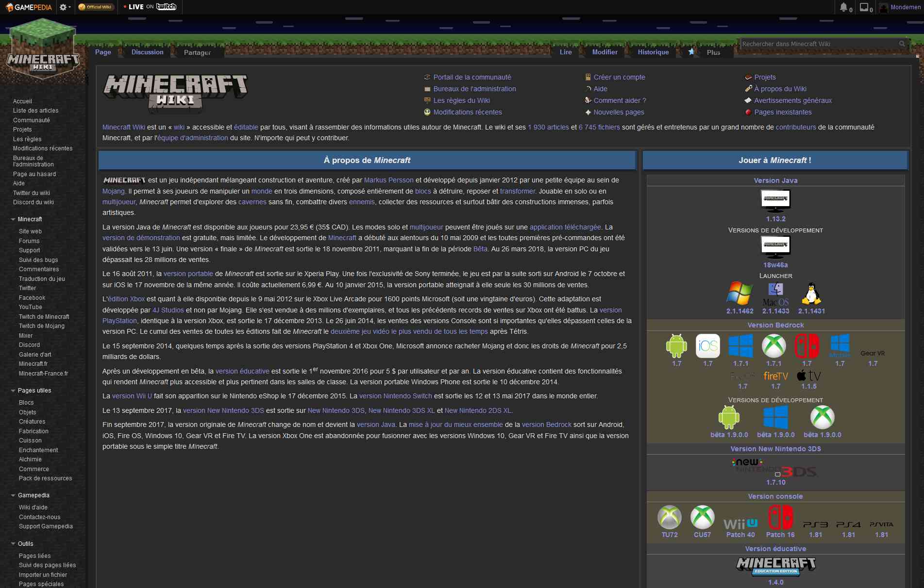The image size is (924, 588).
Task: Click the fireTV version icon
Action: click(x=775, y=376)
